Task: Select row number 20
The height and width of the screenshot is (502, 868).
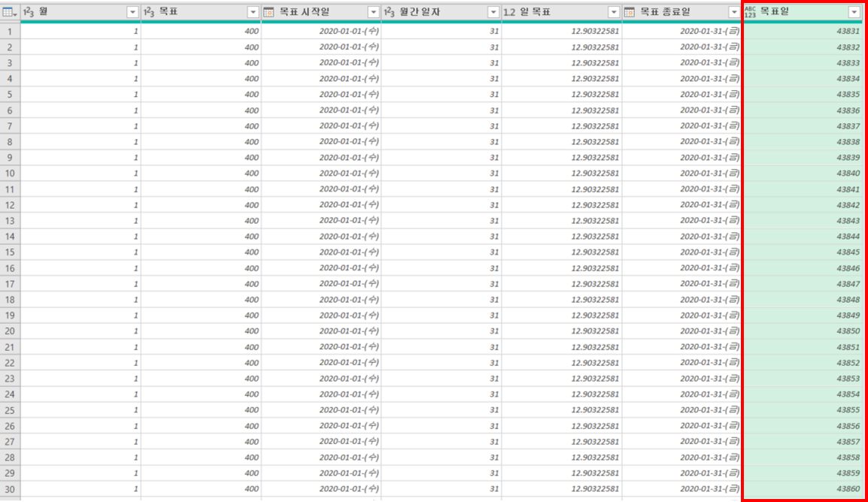Action: 10,331
